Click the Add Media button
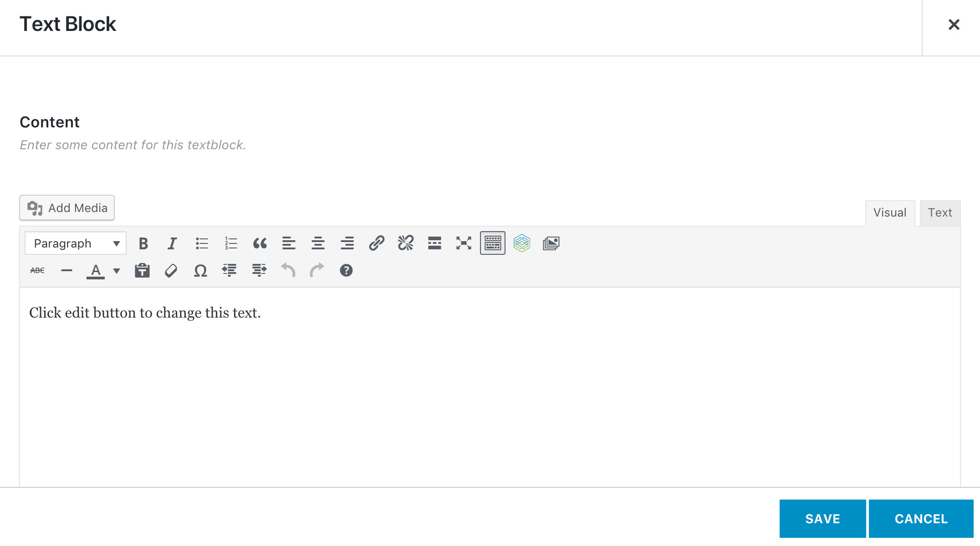The height and width of the screenshot is (546, 980). click(67, 208)
